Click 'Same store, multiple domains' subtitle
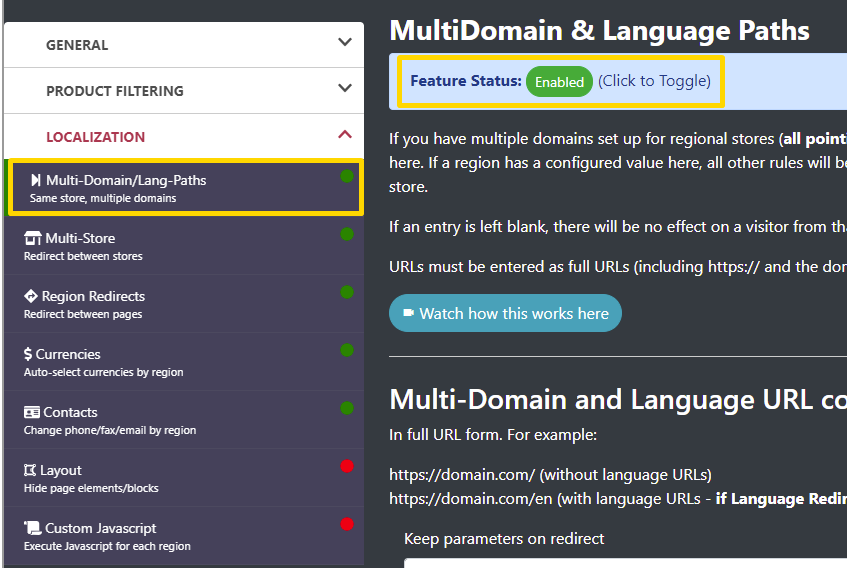Screen dimensions: 847x568 (x=103, y=198)
